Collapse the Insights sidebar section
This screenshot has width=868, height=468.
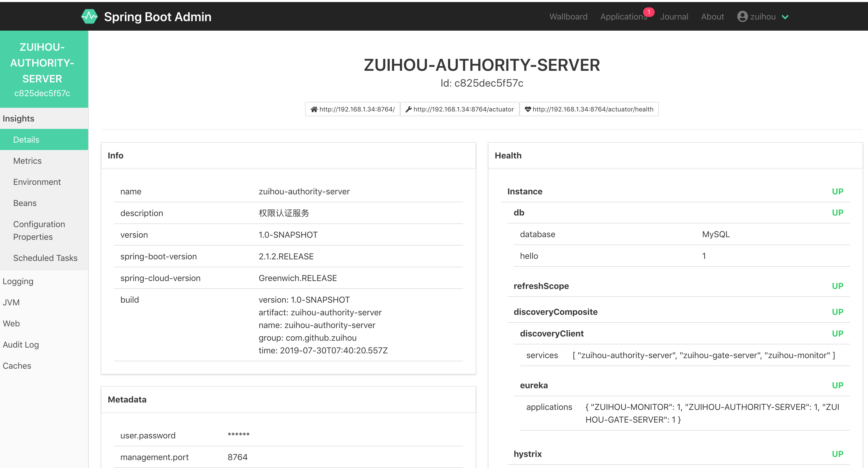pos(18,119)
